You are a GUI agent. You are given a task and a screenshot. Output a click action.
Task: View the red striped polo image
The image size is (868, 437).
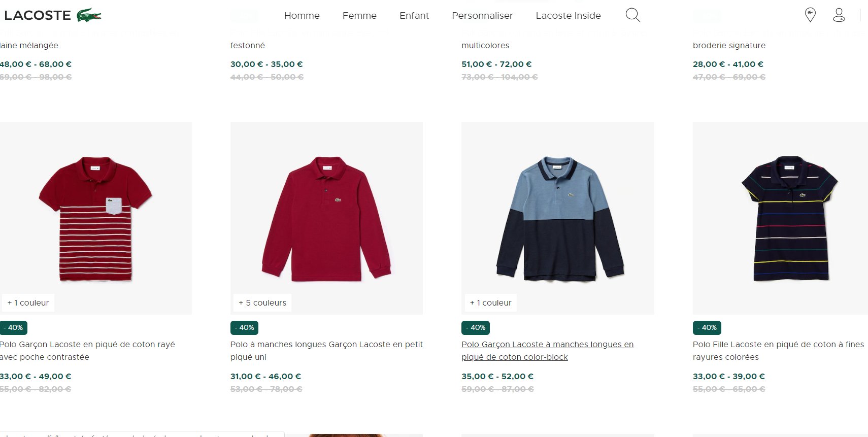[95, 218]
